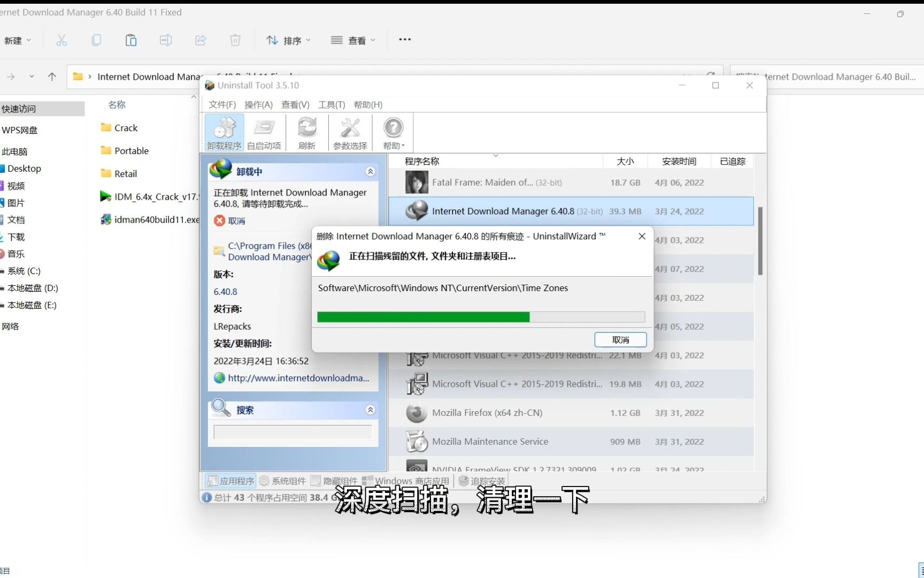This screenshot has width=924, height=578.
Task: Open the 排序 sort dropdown
Action: click(x=288, y=40)
